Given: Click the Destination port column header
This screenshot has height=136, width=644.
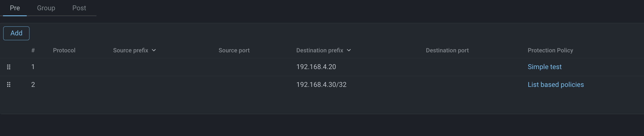Looking at the screenshot, I should (447, 50).
